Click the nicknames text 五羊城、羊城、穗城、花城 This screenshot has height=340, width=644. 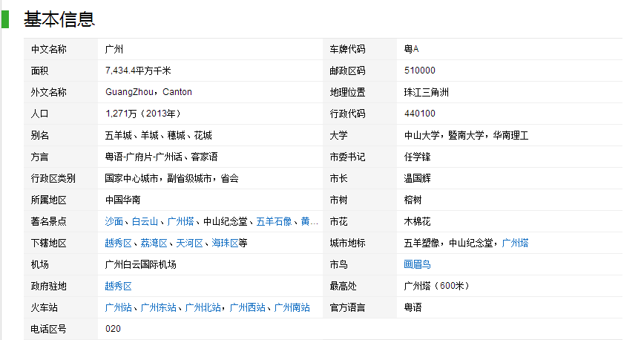[159, 135]
